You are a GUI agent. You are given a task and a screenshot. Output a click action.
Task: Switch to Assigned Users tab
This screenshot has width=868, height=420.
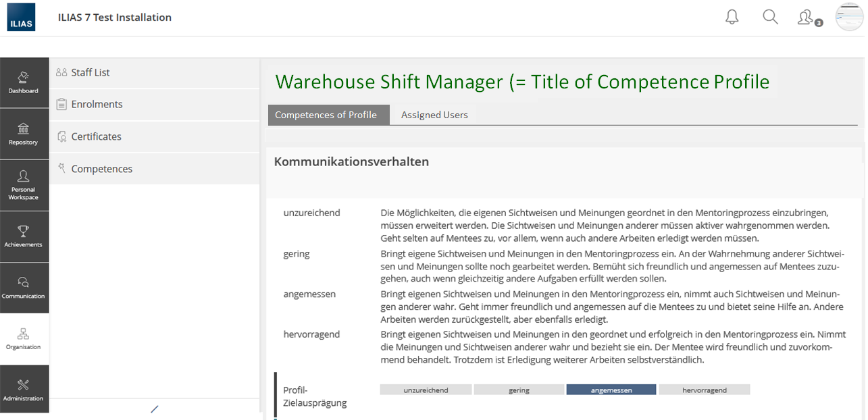(x=434, y=115)
